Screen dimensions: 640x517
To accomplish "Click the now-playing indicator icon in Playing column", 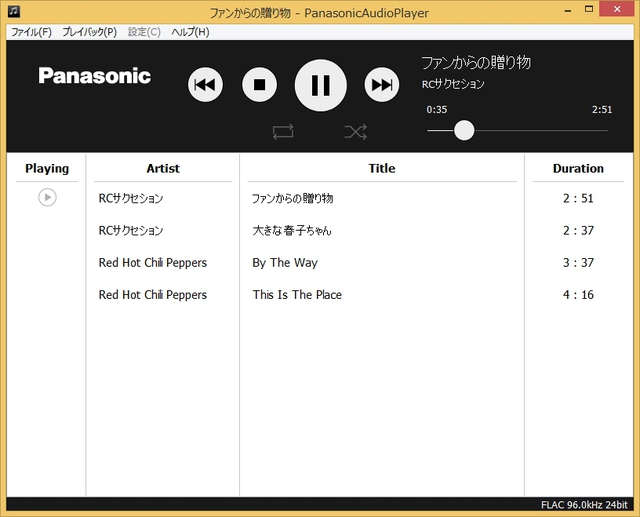I will point(47,197).
